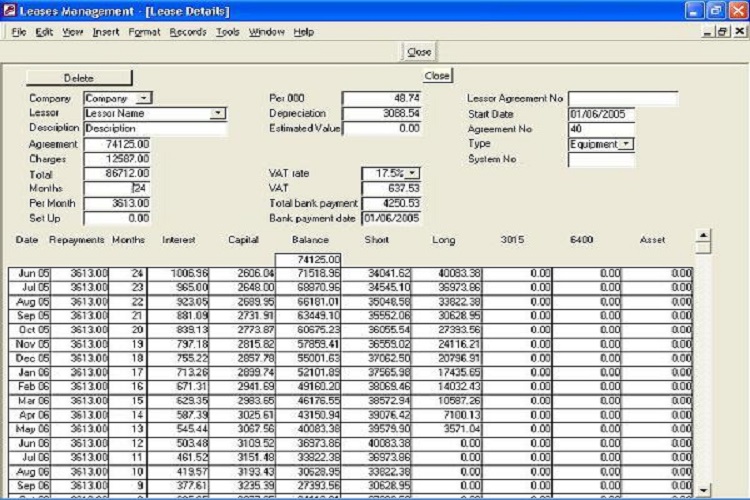750x500 pixels.
Task: Select the May 06 short cell 39579.90
Action: 376,429
